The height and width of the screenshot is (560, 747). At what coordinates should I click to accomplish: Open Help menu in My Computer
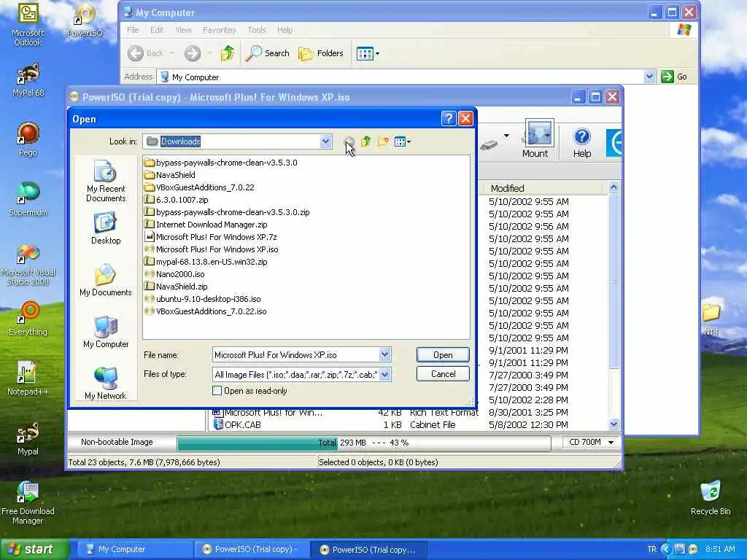click(x=285, y=30)
